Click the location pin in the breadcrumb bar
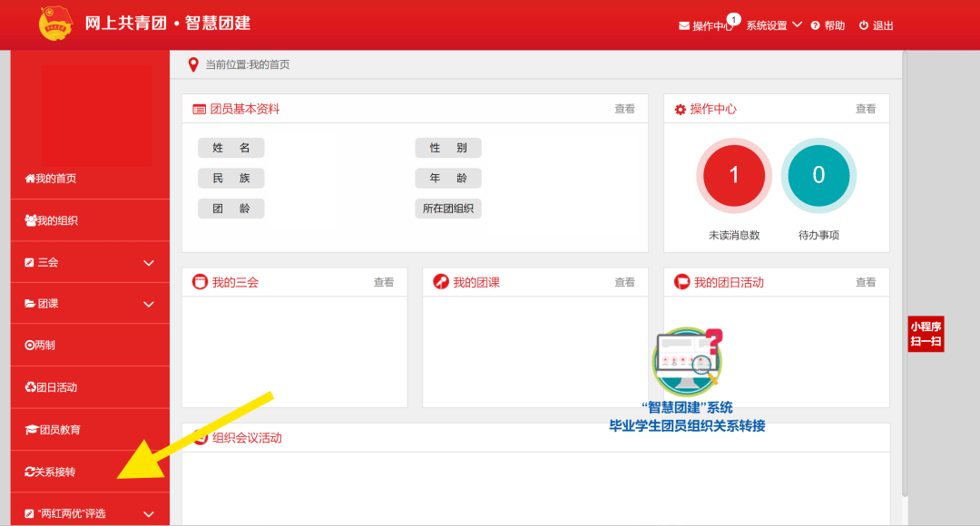The width and height of the screenshot is (980, 526). (x=191, y=64)
